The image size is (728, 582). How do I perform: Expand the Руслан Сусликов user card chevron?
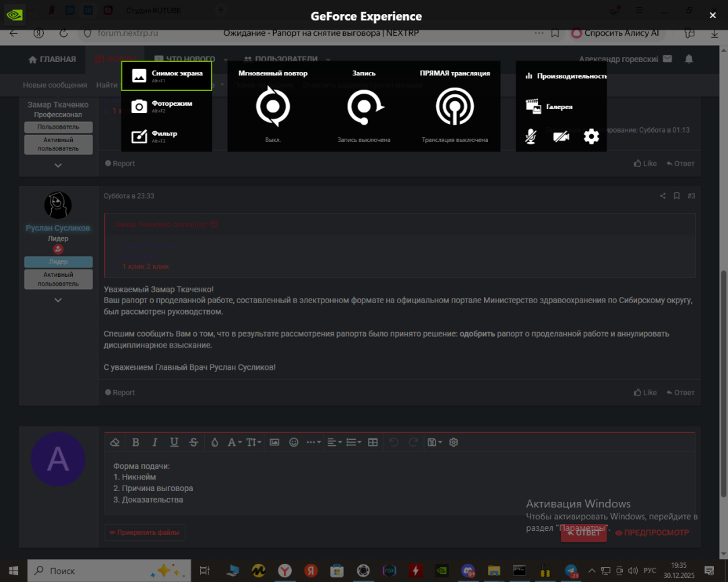pyautogui.click(x=58, y=300)
